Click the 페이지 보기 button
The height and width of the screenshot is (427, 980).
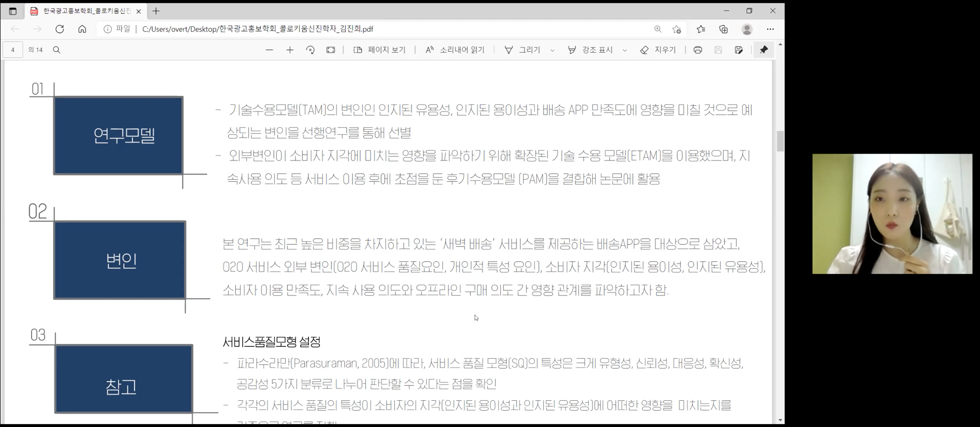(379, 50)
